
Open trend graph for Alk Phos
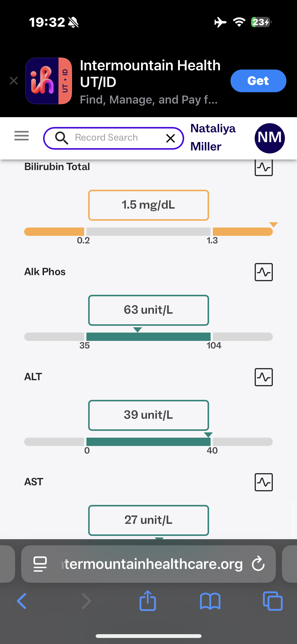coord(263,272)
